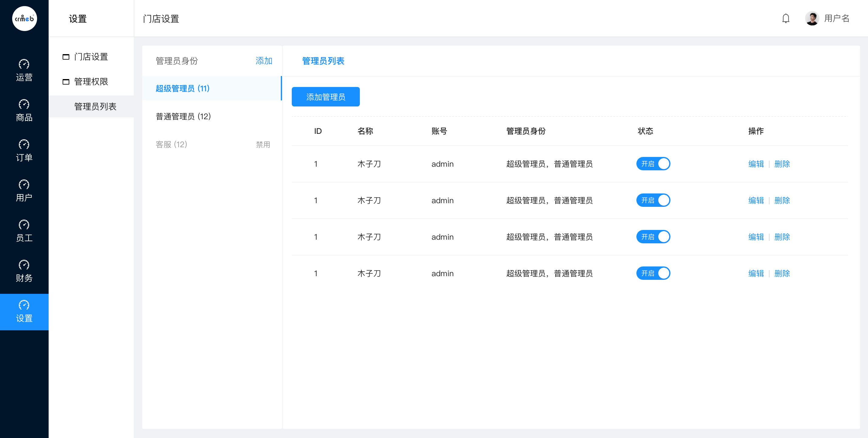Click the notification bell icon
Screen dimensions: 868x438
pos(785,18)
